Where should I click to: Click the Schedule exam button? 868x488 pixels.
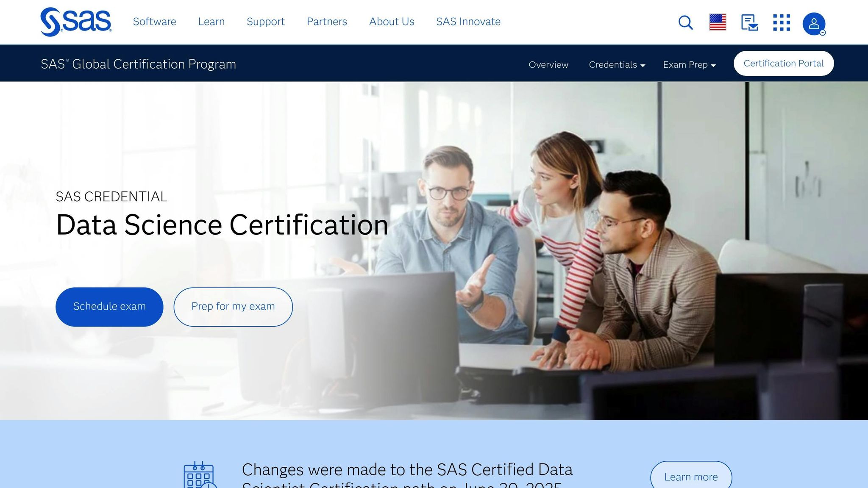click(109, 306)
